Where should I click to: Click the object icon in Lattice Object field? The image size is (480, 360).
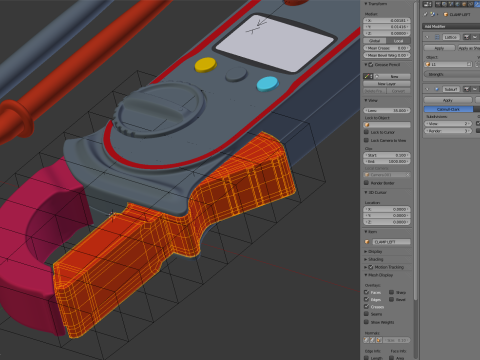click(428, 64)
